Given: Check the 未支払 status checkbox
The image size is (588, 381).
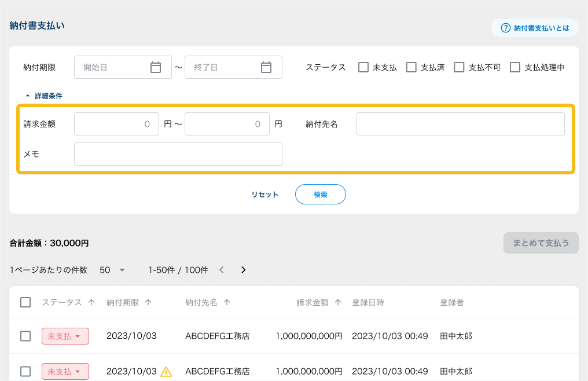Looking at the screenshot, I should (363, 67).
